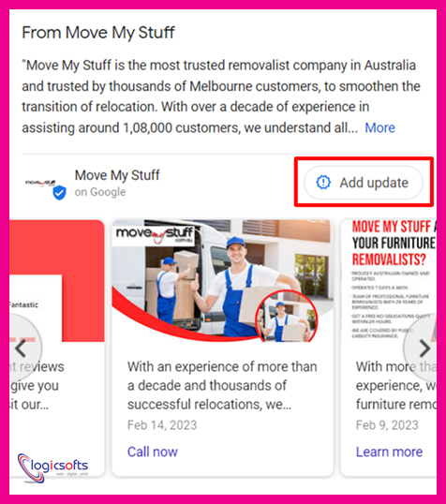Open the red reviews post image
The image size is (446, 504).
57,281
